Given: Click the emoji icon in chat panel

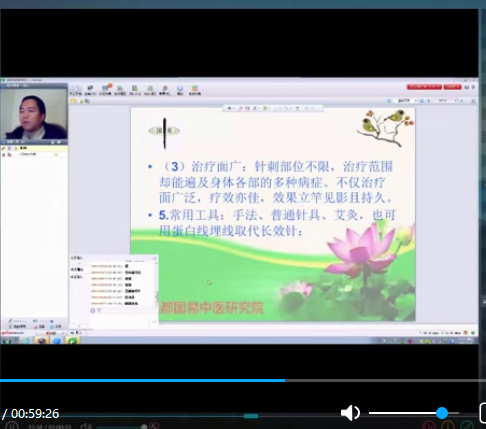Looking at the screenshot, I should 93,310.
